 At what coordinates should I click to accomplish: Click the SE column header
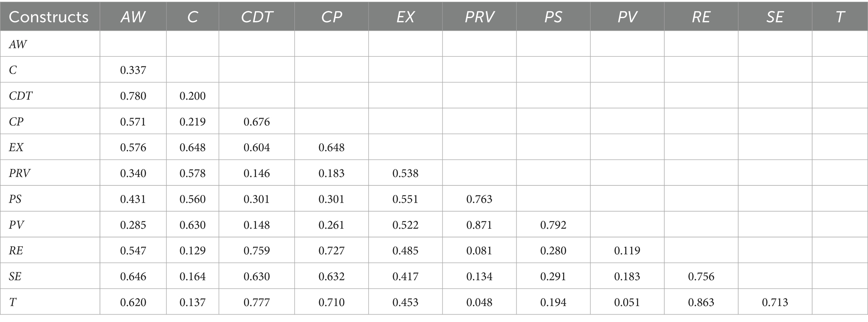(775, 17)
